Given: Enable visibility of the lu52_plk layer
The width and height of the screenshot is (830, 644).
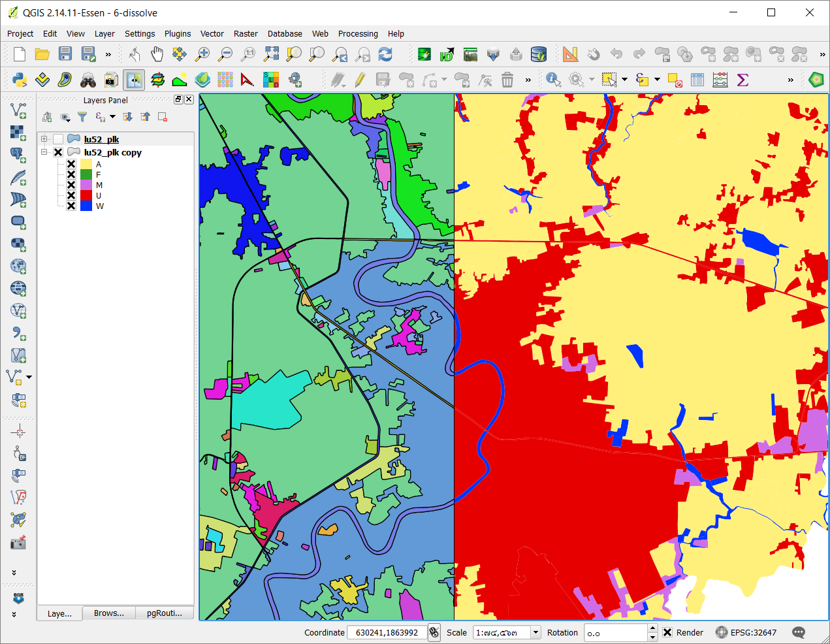Looking at the screenshot, I should coord(57,138).
